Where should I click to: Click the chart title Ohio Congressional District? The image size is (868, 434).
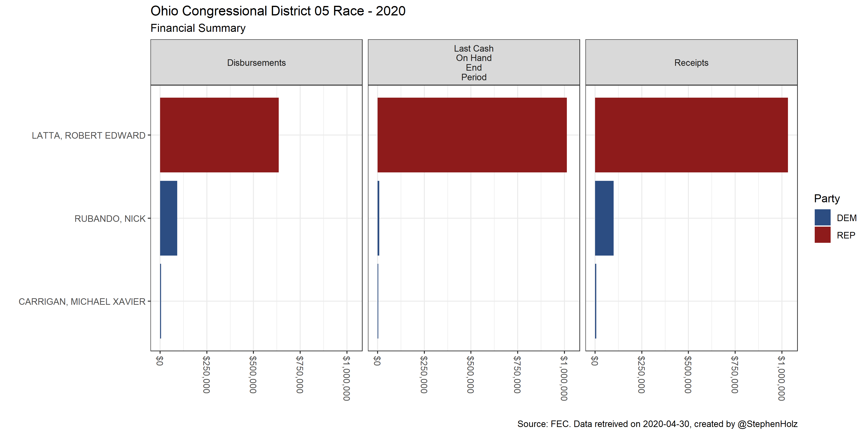[278, 11]
